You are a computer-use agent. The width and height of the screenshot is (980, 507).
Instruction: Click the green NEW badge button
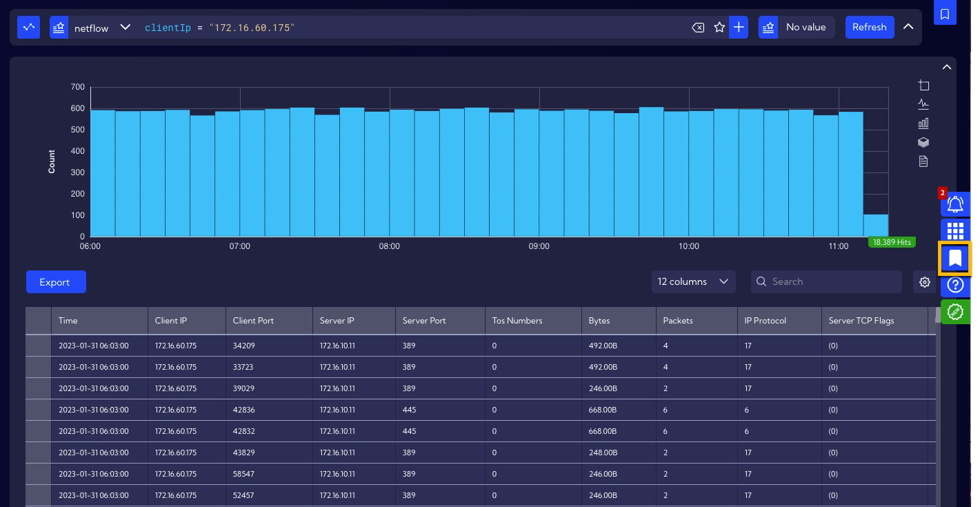click(955, 312)
